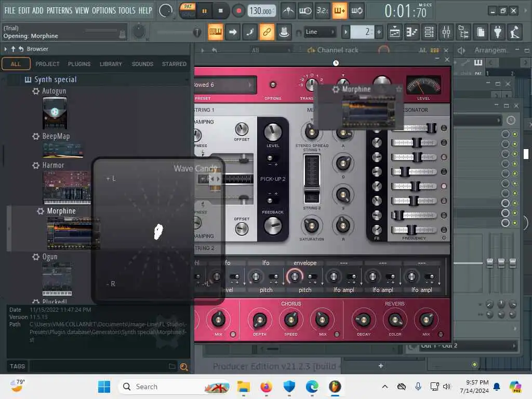
Task: Toggle the lit fifth resonator band LED
Action: point(444,187)
